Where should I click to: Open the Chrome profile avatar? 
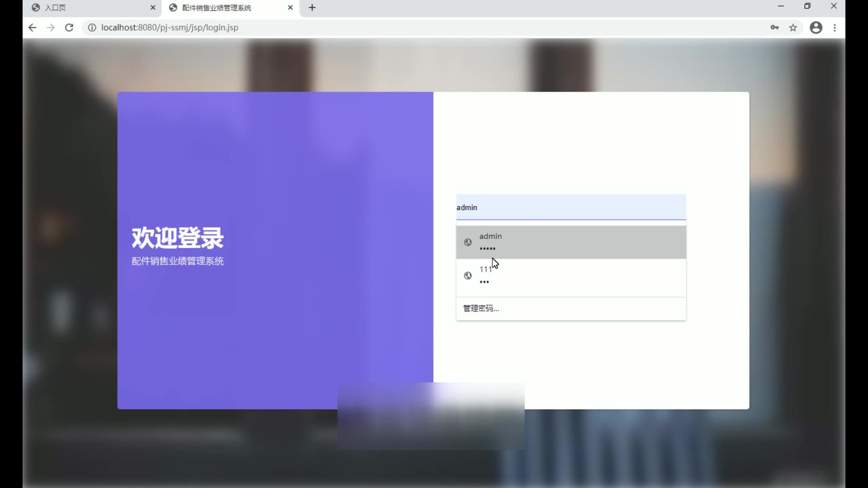(x=816, y=28)
